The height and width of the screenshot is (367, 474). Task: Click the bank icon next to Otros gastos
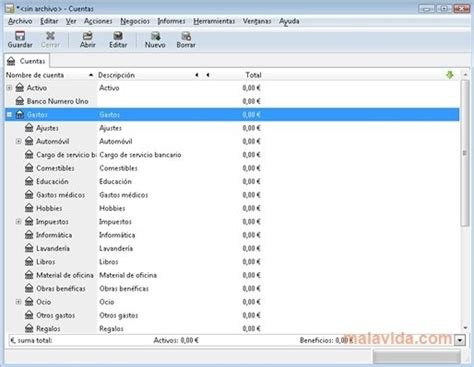[x=29, y=315]
